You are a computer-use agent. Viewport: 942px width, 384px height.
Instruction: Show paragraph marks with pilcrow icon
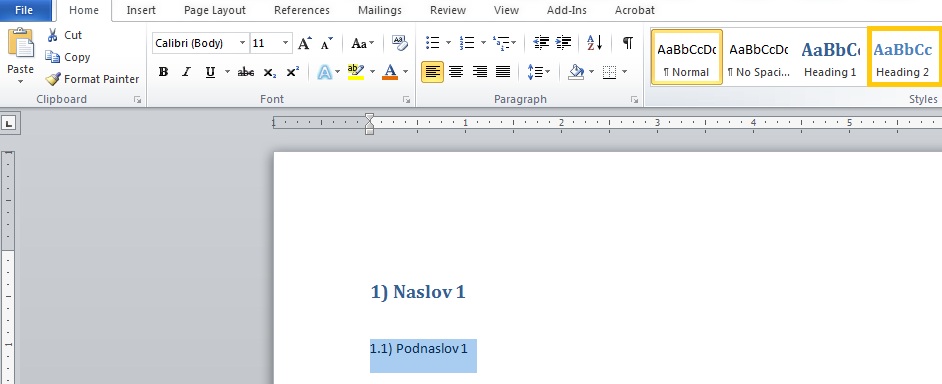(x=628, y=43)
